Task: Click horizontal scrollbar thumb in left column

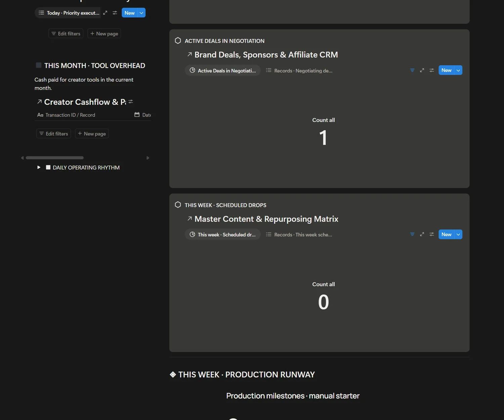Action: pyautogui.click(x=55, y=158)
